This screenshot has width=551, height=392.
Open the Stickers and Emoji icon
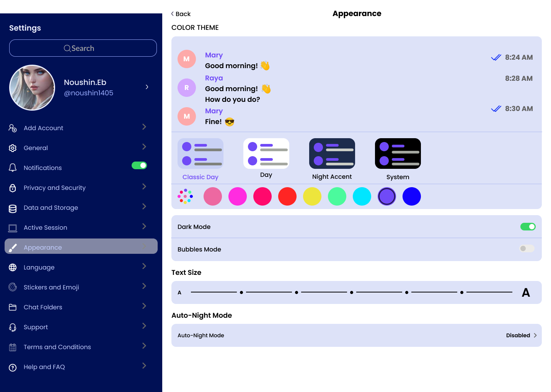(x=13, y=287)
